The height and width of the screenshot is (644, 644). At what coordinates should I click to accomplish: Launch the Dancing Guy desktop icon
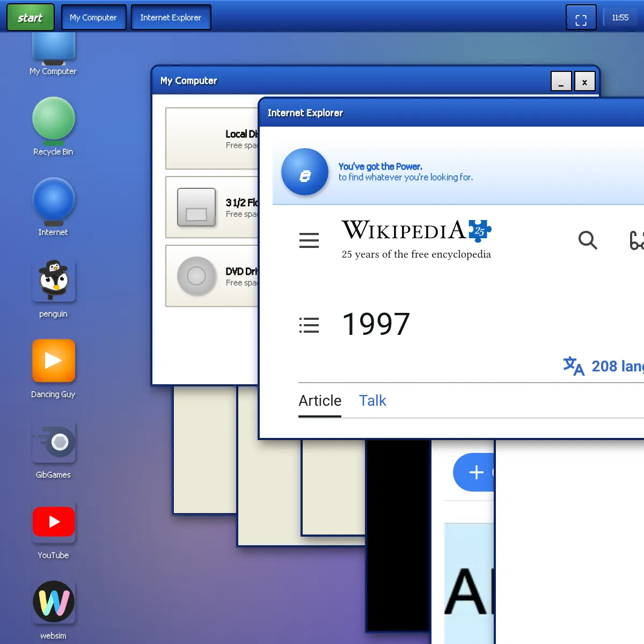click(x=53, y=369)
